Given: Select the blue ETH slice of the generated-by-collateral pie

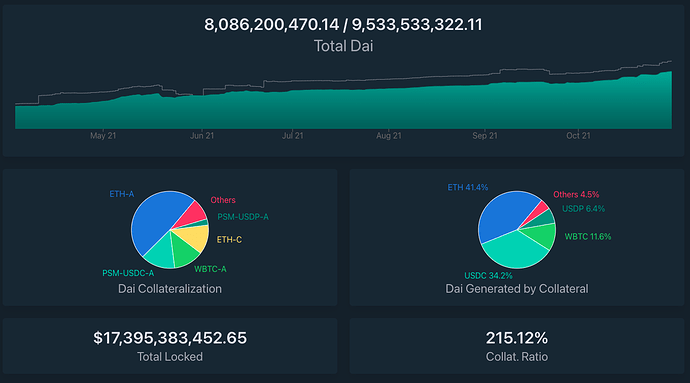Looking at the screenshot, I should tap(502, 214).
